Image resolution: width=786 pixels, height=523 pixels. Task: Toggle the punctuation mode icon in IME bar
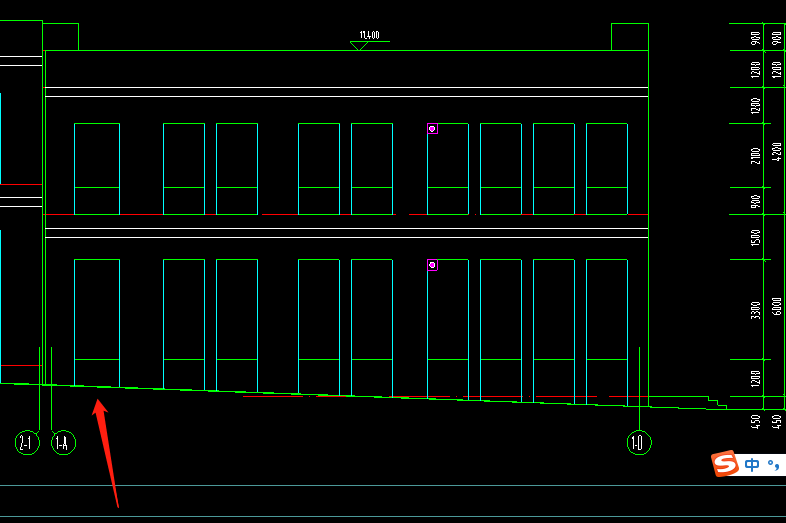coord(773,465)
